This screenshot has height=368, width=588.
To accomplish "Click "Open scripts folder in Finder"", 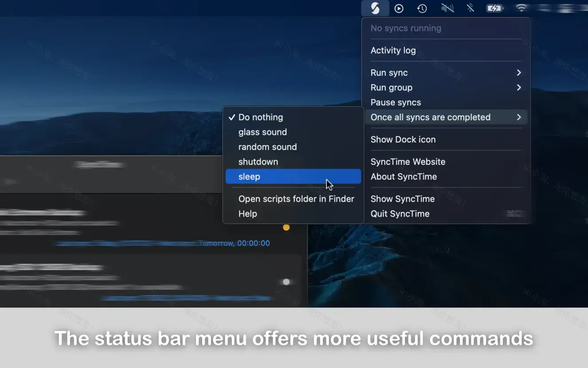I will (x=296, y=198).
